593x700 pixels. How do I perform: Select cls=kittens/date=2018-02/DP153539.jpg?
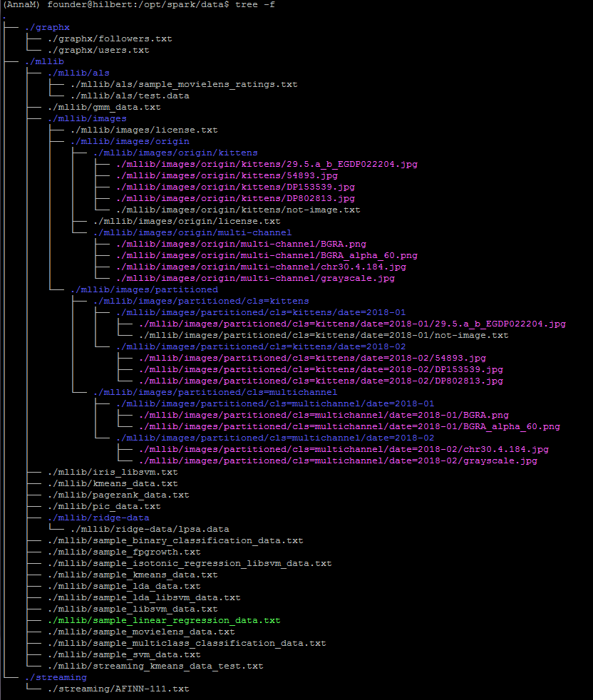pos(321,370)
